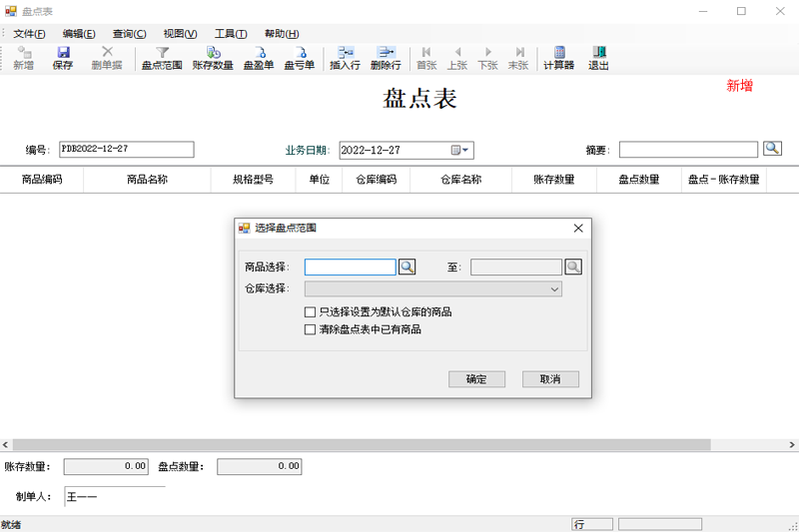Image resolution: width=799 pixels, height=532 pixels.
Task: Generate a 盘盈单 from toolbar
Action: (x=259, y=58)
